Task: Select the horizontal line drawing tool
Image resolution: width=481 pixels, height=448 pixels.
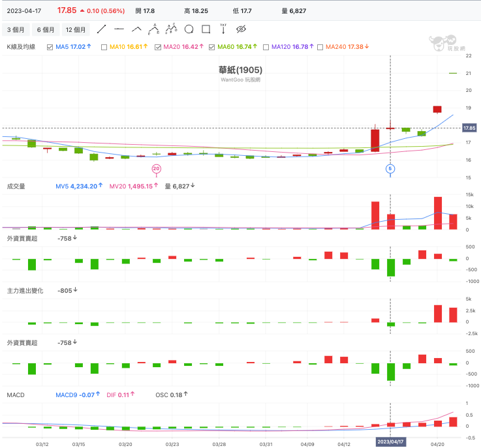Action: tap(119, 29)
